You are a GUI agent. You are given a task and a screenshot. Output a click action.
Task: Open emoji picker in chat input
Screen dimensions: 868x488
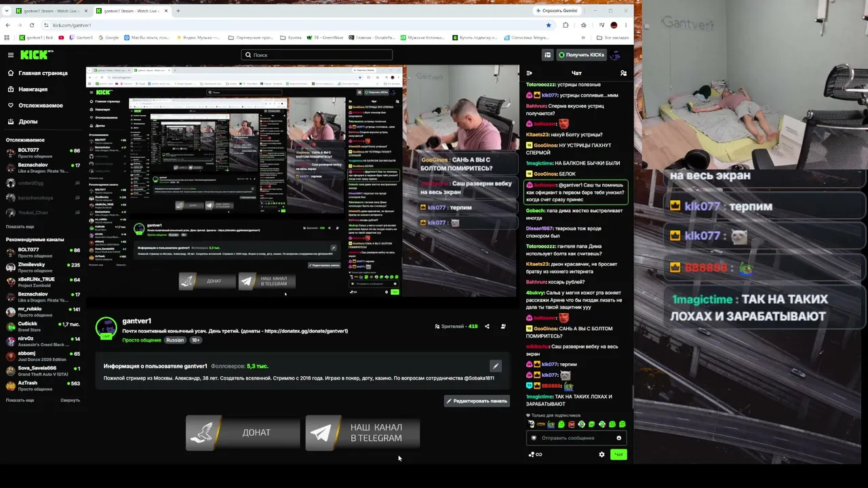[618, 438]
